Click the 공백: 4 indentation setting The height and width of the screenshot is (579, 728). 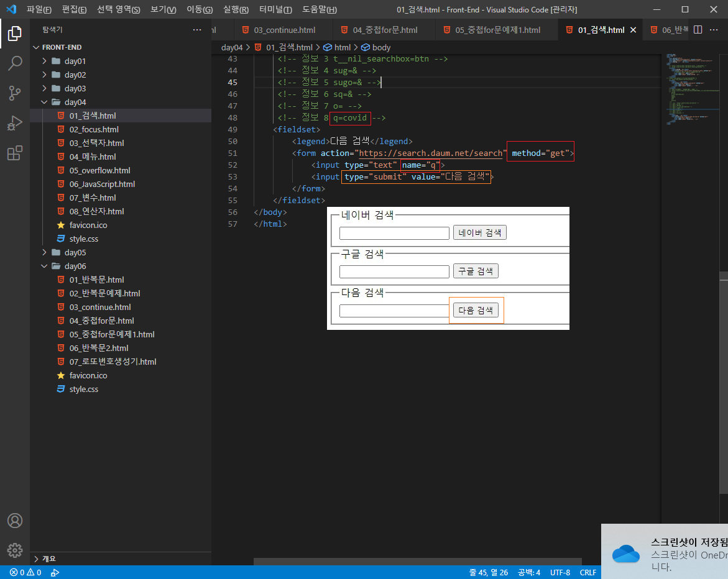coord(529,573)
